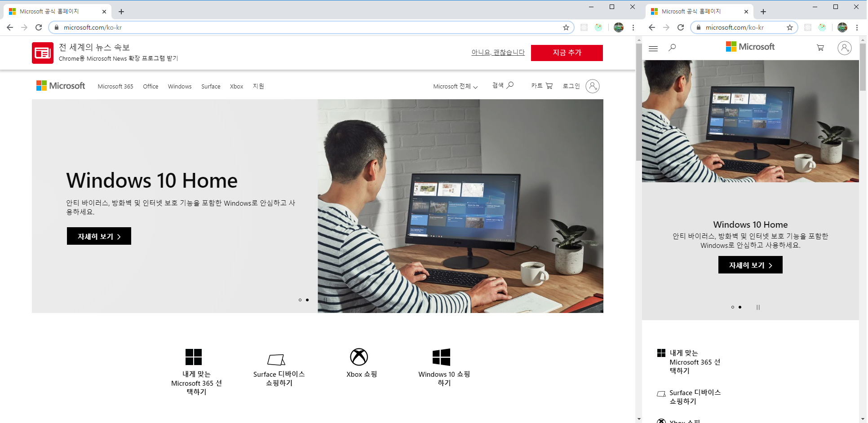
Task: Pause carousel in left window
Action: (325, 300)
